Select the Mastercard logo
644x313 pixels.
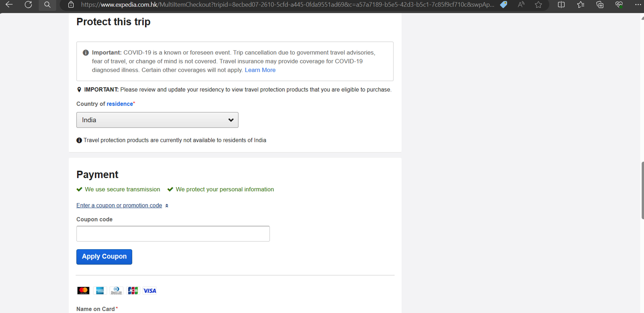coord(83,290)
